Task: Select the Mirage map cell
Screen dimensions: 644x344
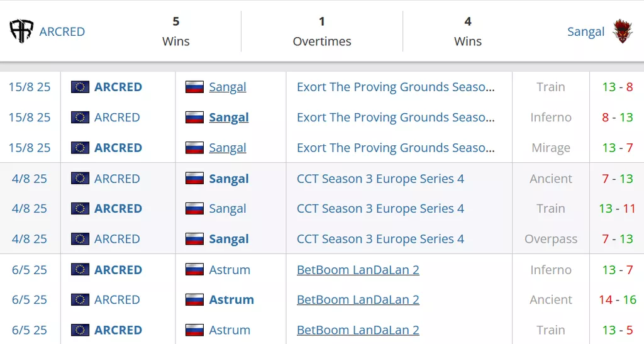Action: pyautogui.click(x=550, y=148)
